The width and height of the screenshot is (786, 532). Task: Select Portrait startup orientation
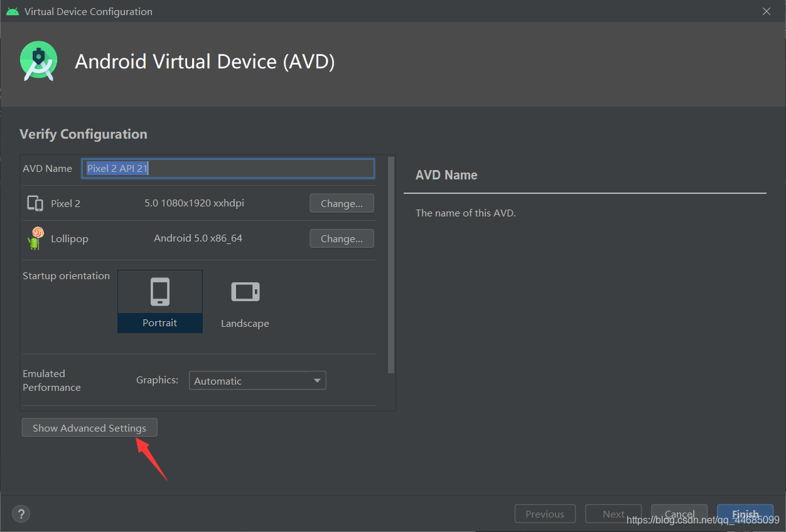pyautogui.click(x=160, y=301)
